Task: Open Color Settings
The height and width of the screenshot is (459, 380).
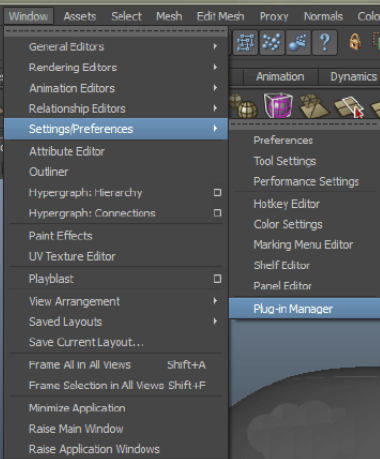Action: point(304,224)
